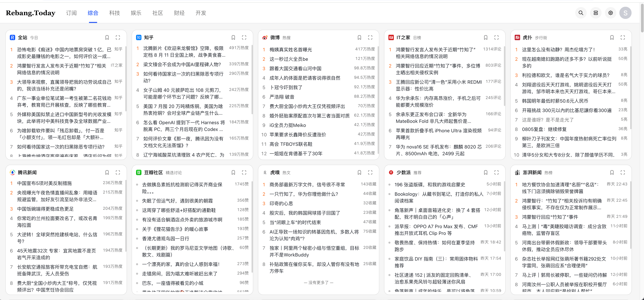Bookmark the 虎嗅 card

tap(359, 172)
